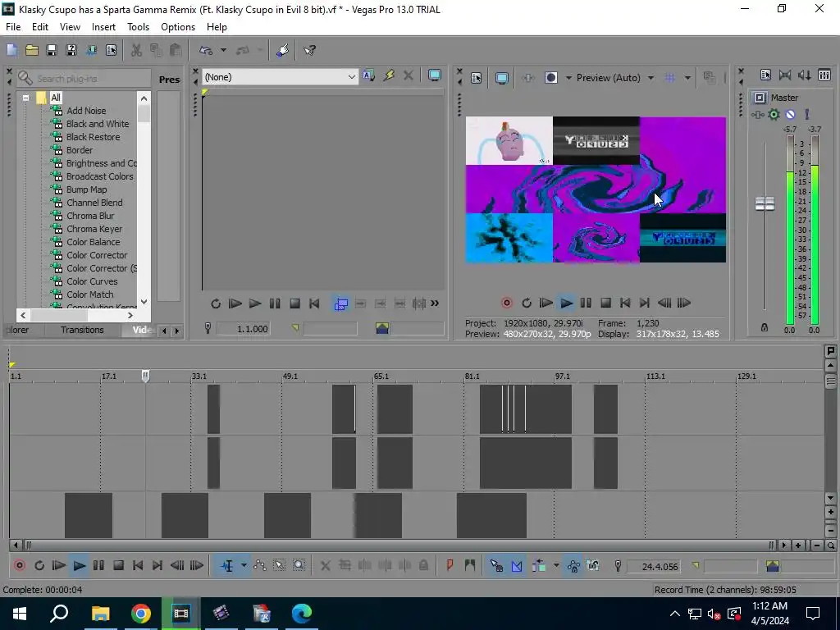Toggle Enable Snapping in bottom toolbar
This screenshot has width=840, height=630.
point(496,566)
